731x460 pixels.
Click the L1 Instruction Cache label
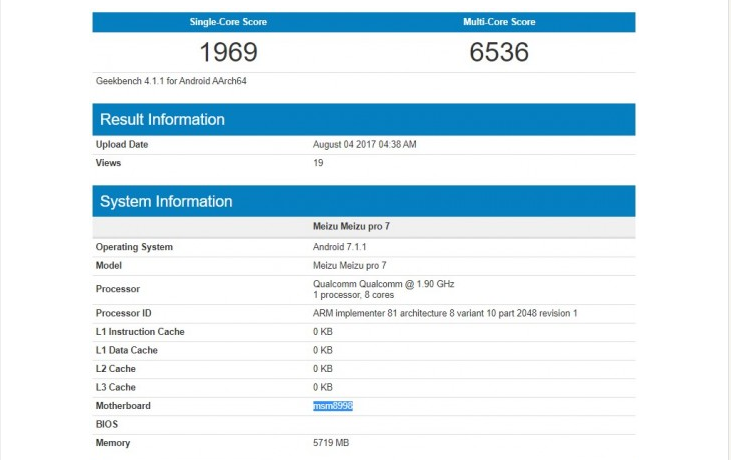coord(140,332)
